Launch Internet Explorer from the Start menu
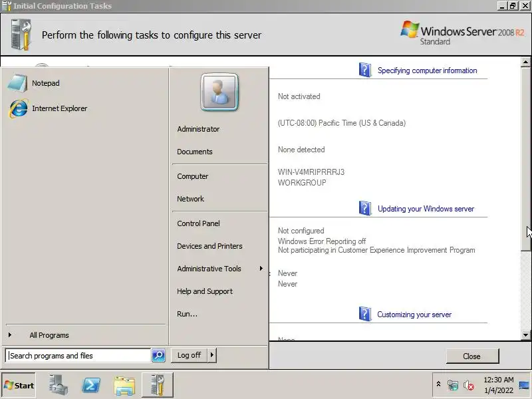The image size is (532, 399). (x=48, y=108)
